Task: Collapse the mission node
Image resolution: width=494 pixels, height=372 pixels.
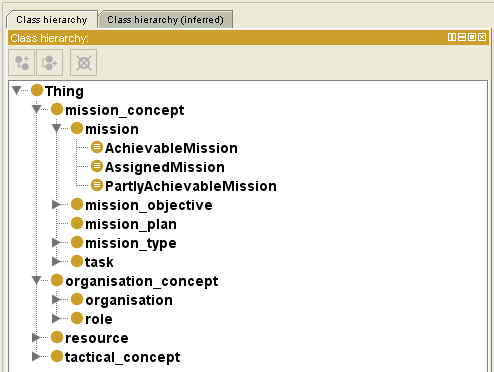Action: click(56, 128)
